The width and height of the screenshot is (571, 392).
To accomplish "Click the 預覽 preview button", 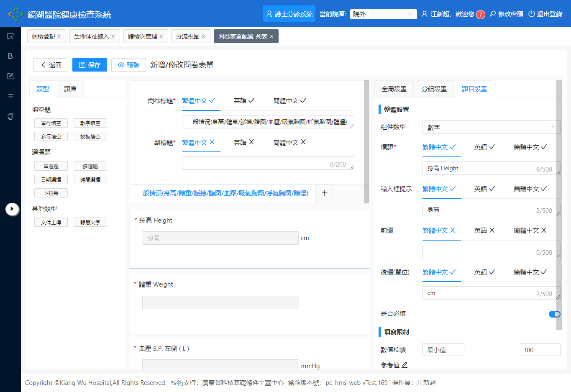I will coord(128,65).
